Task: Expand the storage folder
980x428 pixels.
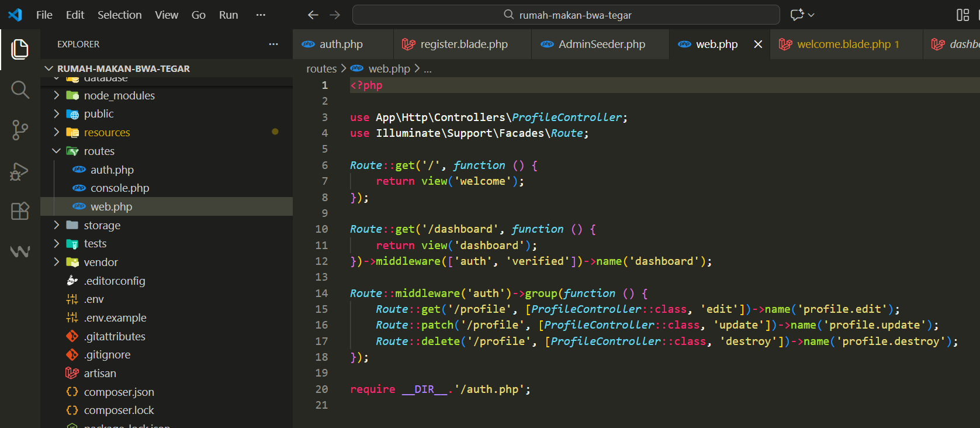Action: [102, 225]
